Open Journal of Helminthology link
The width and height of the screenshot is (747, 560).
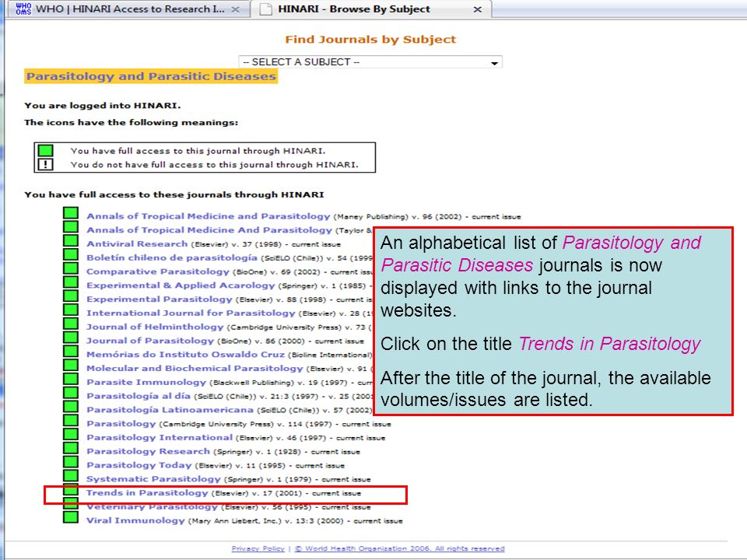coord(155,327)
